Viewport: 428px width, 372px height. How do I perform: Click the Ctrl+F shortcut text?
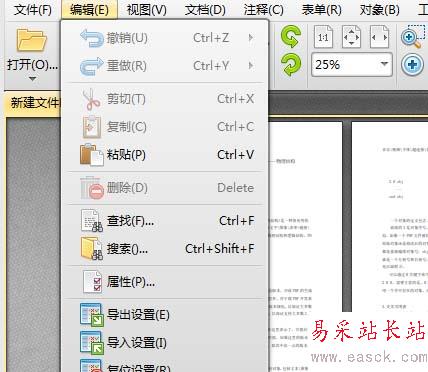click(237, 221)
